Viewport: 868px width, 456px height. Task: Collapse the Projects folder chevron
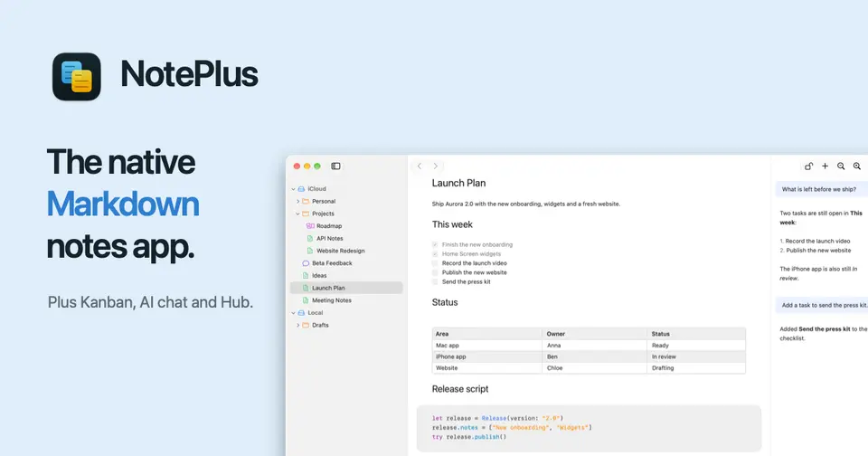297,214
